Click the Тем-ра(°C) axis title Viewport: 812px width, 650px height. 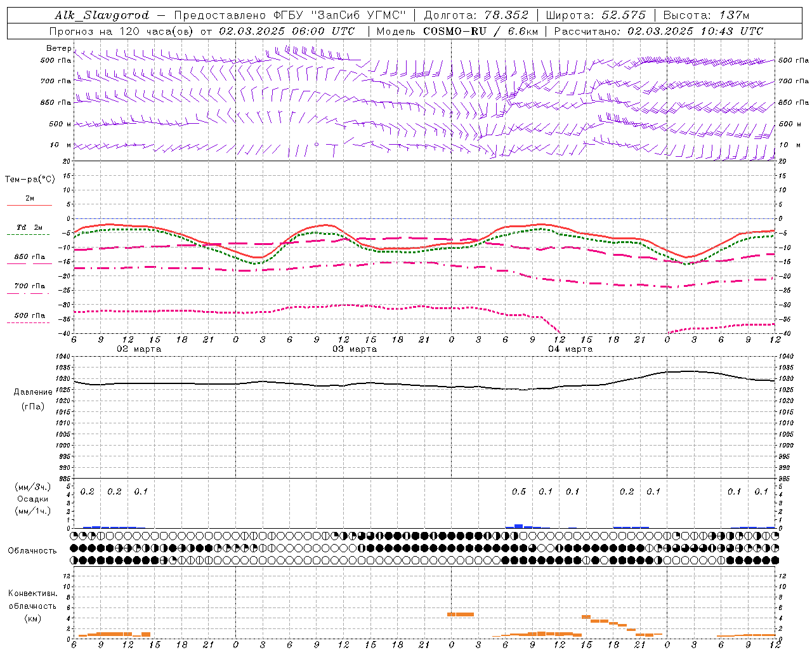click(30, 180)
